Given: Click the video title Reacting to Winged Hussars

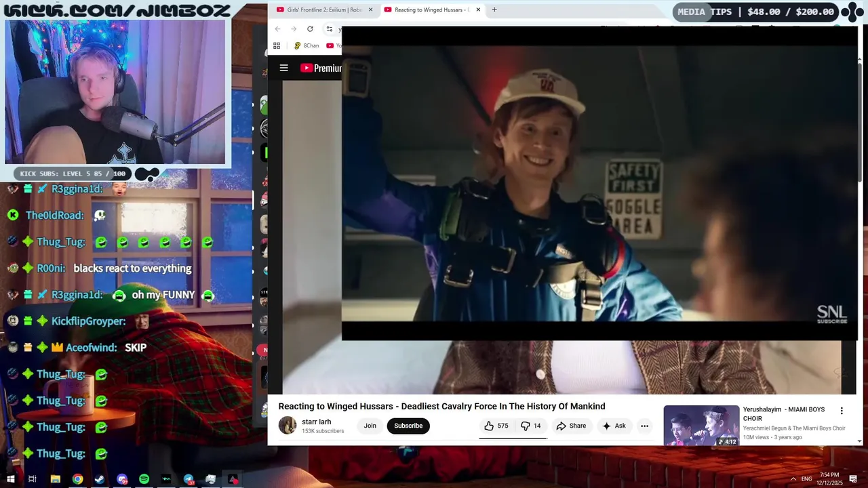Looking at the screenshot, I should (441, 407).
